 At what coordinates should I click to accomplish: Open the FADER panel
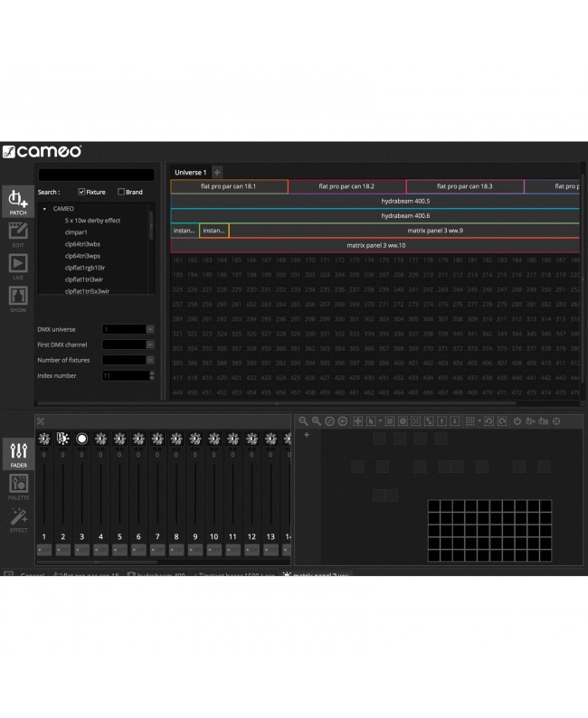click(x=18, y=454)
